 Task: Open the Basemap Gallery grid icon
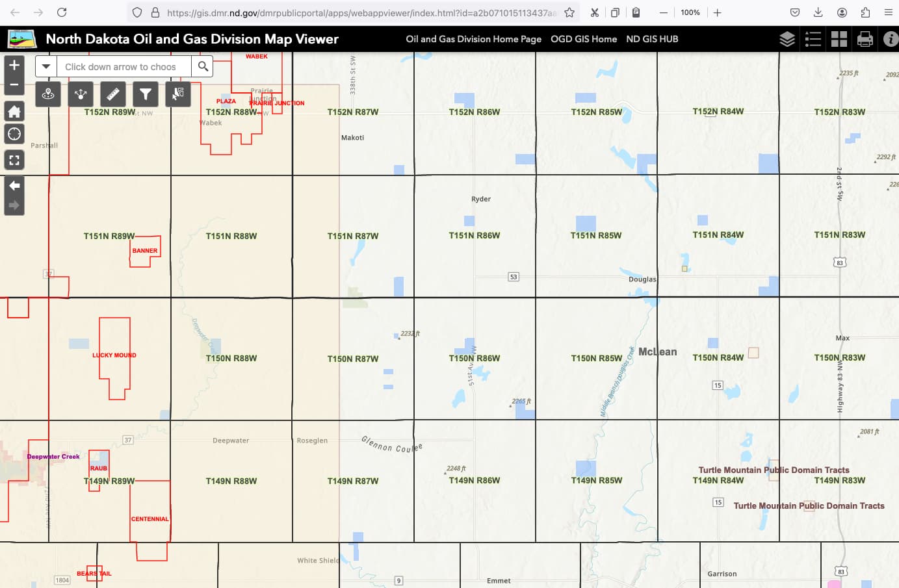[x=839, y=39]
